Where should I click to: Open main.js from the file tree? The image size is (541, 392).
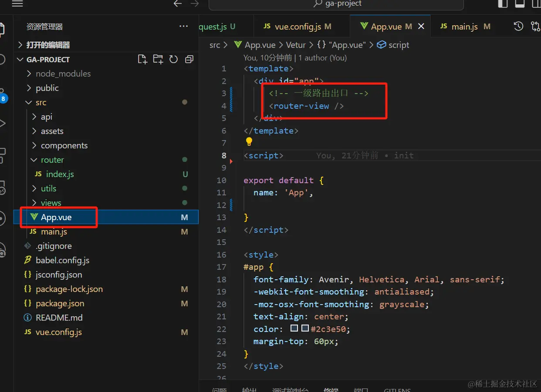click(54, 231)
